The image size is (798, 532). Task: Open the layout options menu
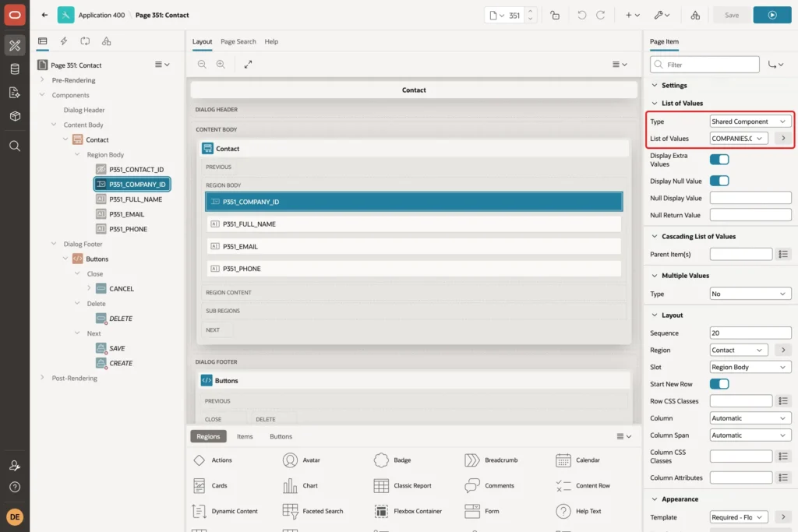click(x=620, y=64)
